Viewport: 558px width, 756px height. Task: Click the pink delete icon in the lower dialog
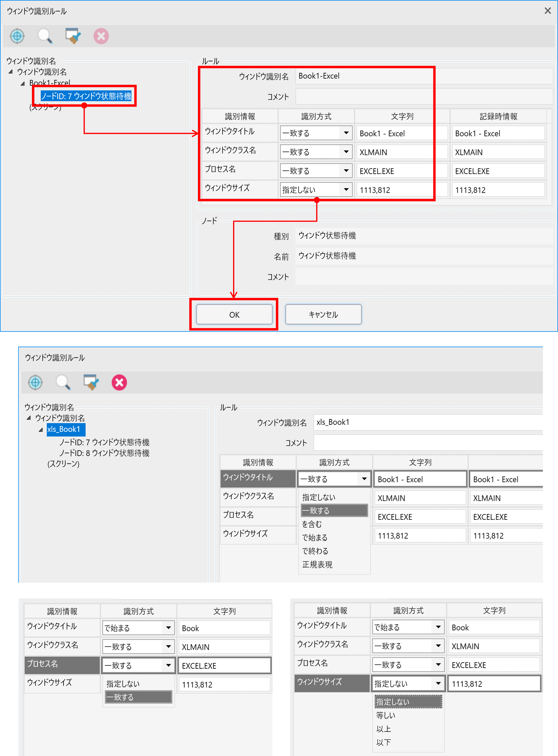[119, 382]
